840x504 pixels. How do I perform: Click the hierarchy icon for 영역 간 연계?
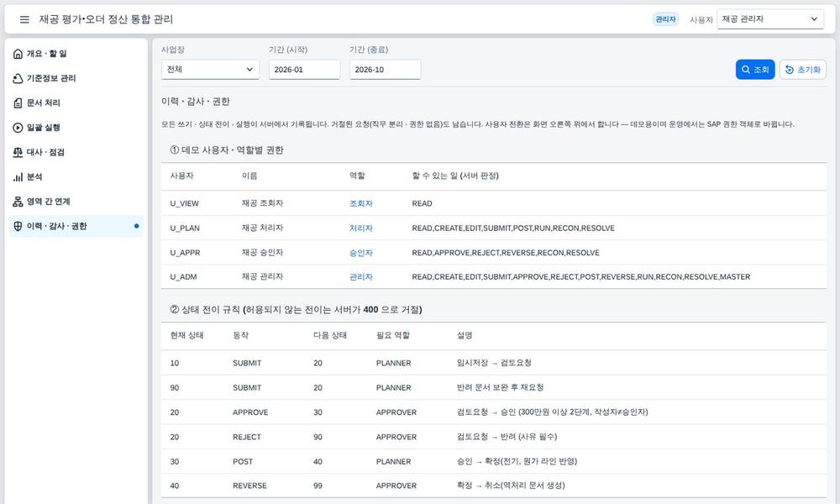(18, 202)
